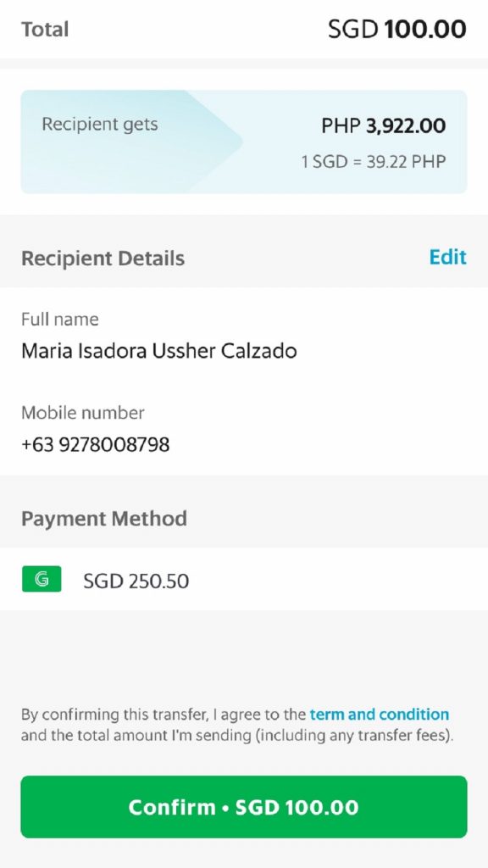Tap the 'Recipient gets' label text
488x868 pixels.
pyautogui.click(x=99, y=124)
